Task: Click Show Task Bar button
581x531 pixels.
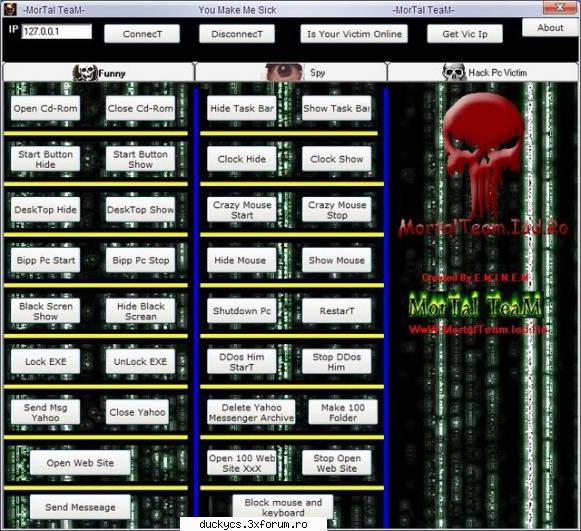Action: pos(337,108)
